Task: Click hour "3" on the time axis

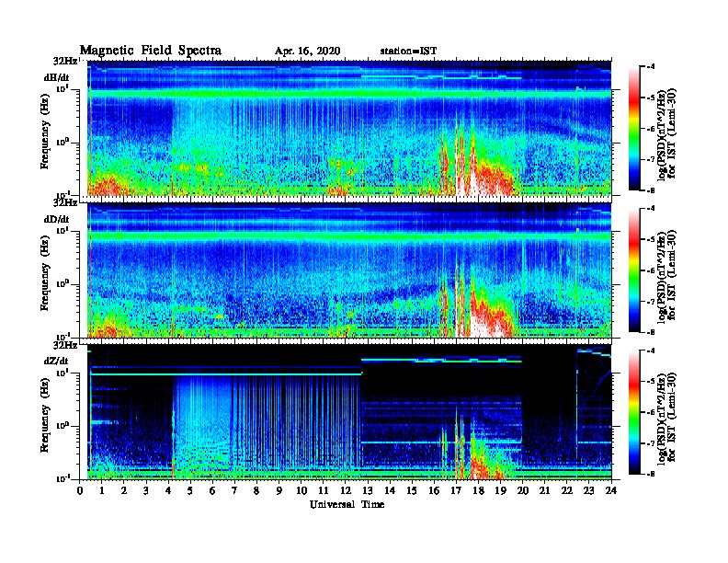Action: [x=146, y=490]
